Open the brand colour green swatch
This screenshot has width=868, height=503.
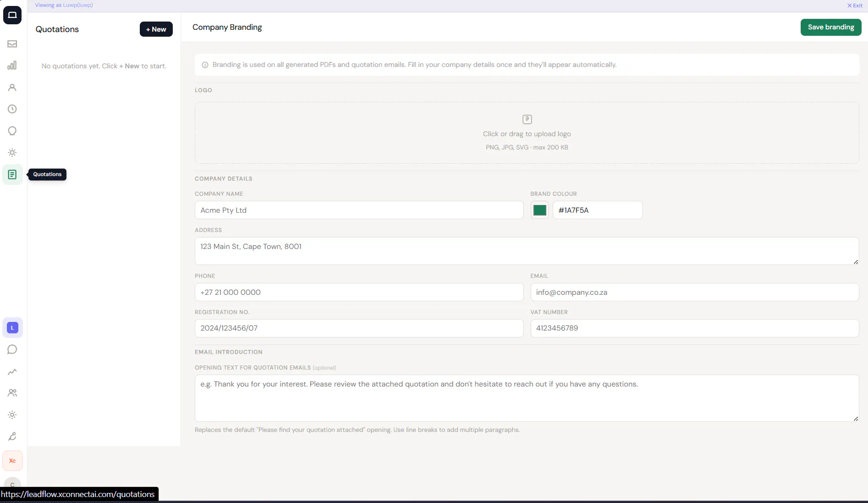(540, 210)
